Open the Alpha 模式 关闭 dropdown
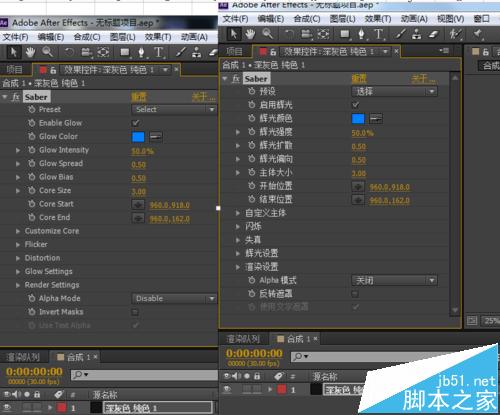The image size is (500, 415). pos(394,280)
